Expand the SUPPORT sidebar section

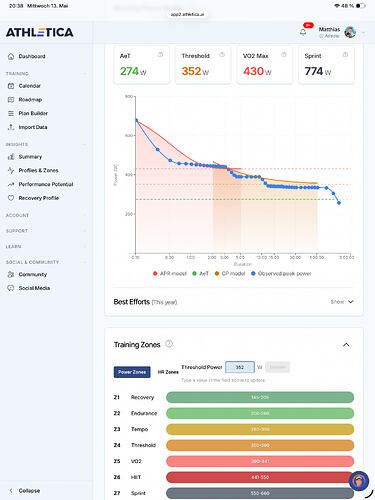click(84, 231)
